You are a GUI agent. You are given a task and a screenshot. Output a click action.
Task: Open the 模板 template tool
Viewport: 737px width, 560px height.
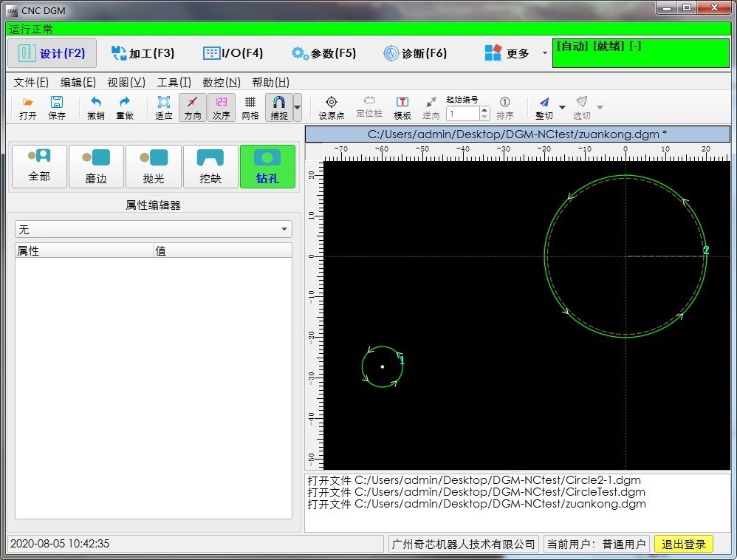tap(402, 108)
